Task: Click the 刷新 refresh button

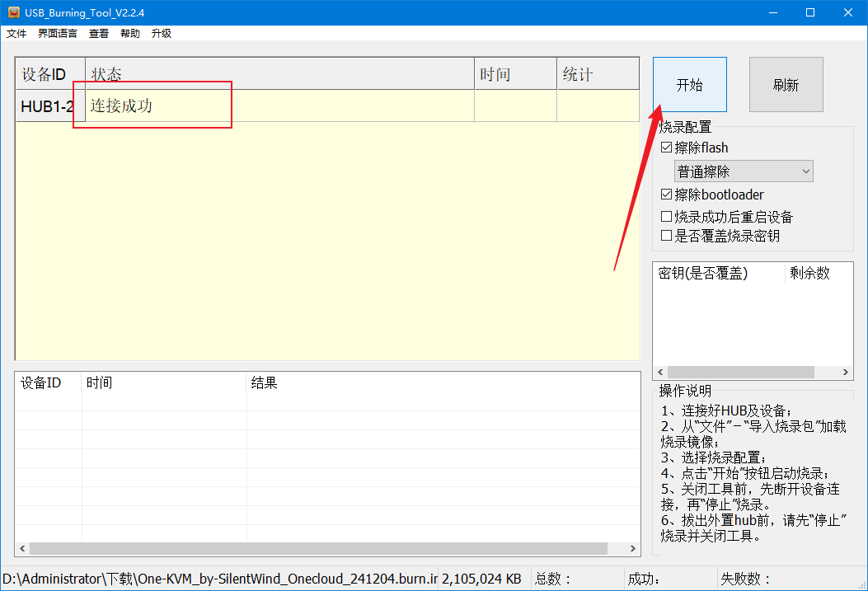Action: pyautogui.click(x=786, y=85)
